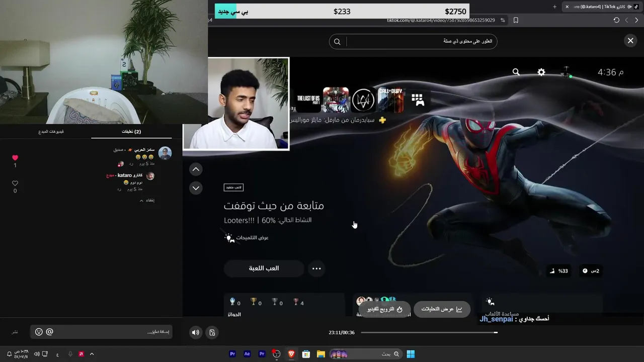Reload page in browser toolbar

pos(616,20)
